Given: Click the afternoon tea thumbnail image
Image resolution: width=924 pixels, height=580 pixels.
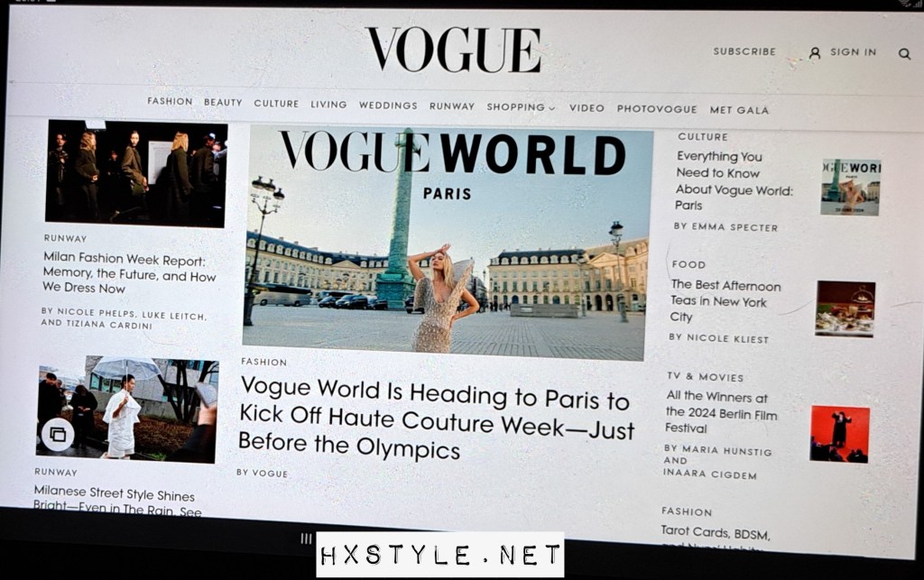Looking at the screenshot, I should 845,308.
